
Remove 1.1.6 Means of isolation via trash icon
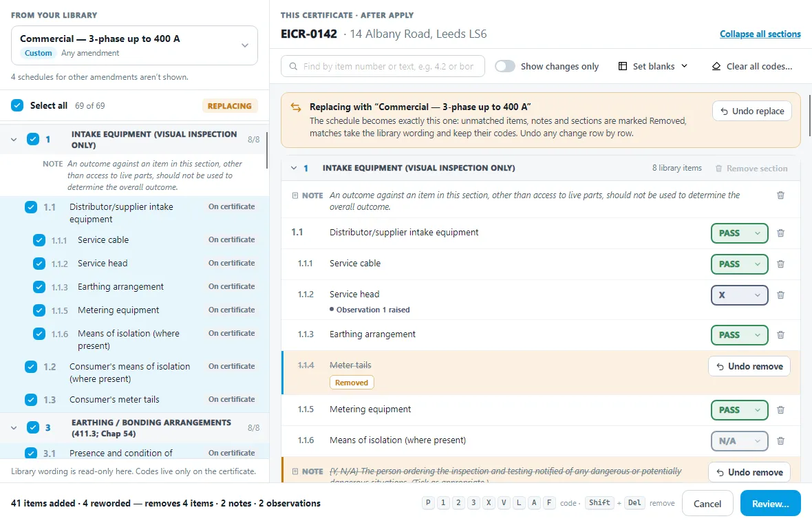point(780,441)
